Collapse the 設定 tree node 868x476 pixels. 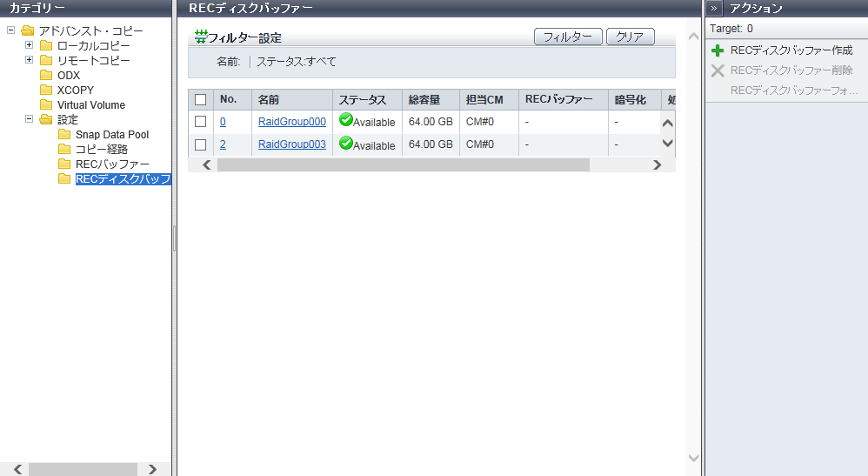[x=29, y=119]
